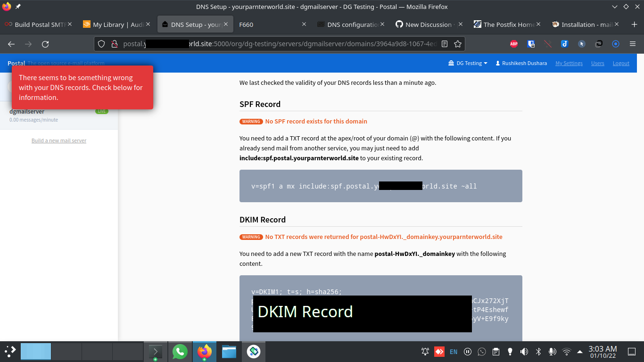Screen dimensions: 644x362
Task: Open the application launcher
Action: click(10, 352)
